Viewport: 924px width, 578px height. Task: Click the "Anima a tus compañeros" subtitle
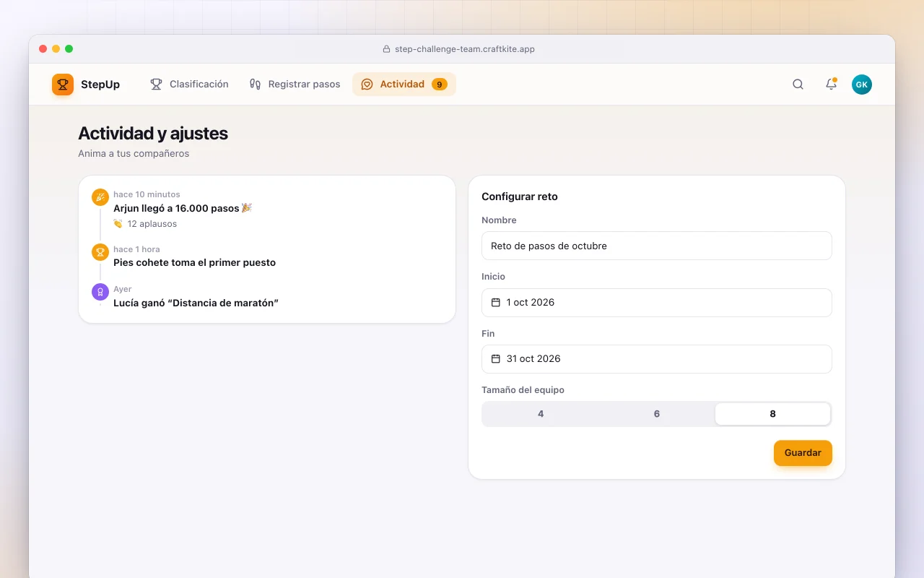(x=134, y=153)
